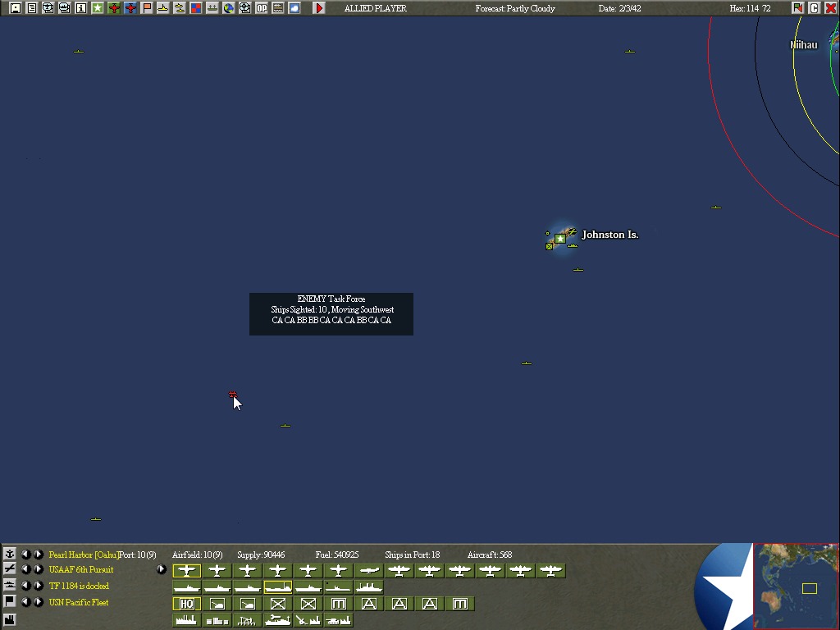The width and height of the screenshot is (840, 630).
Task: Open USAAF 6th Pursuit unit link
Action: (81, 569)
